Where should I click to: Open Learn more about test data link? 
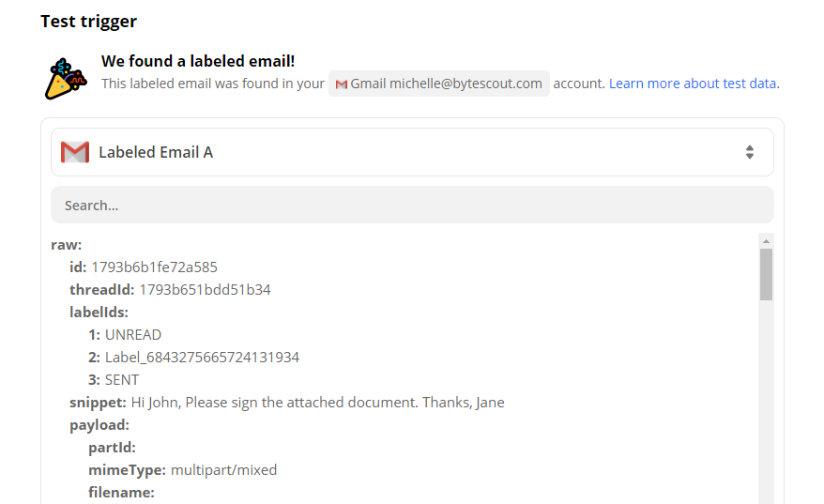tap(694, 84)
